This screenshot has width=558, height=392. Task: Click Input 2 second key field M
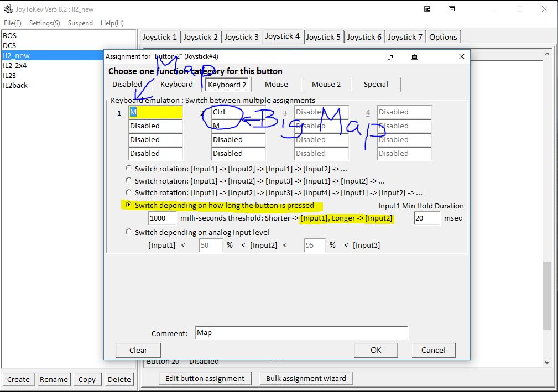coord(239,126)
